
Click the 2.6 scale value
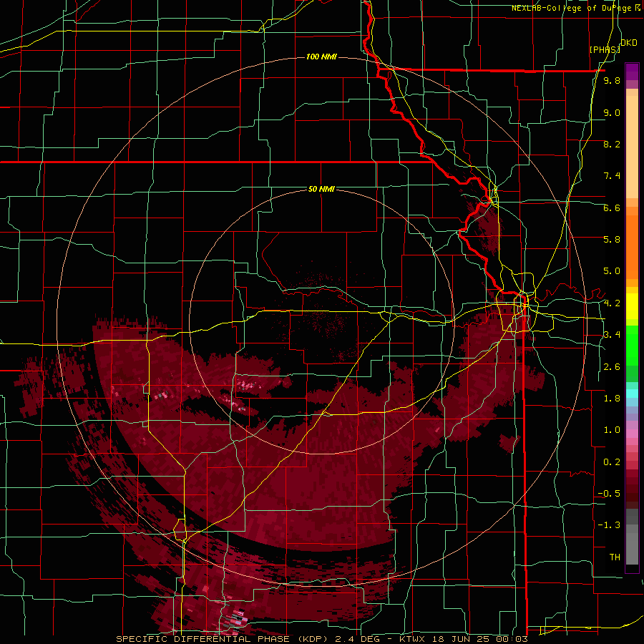(x=612, y=367)
